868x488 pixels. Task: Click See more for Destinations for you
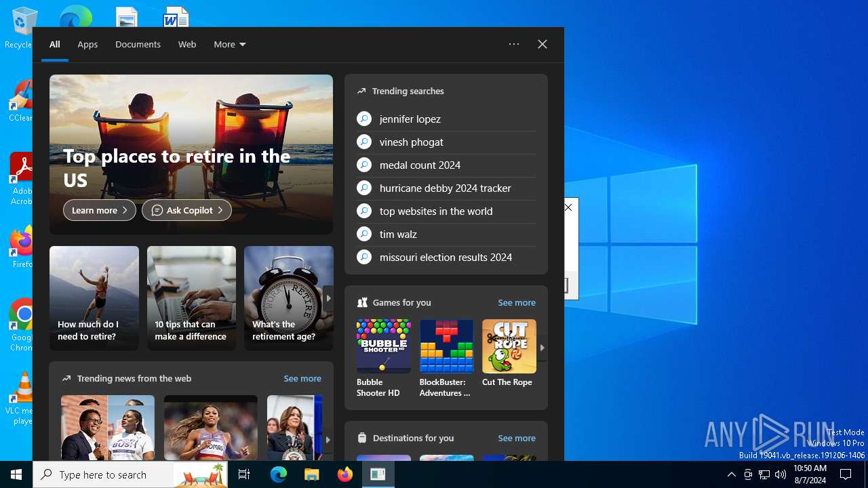pyautogui.click(x=517, y=438)
